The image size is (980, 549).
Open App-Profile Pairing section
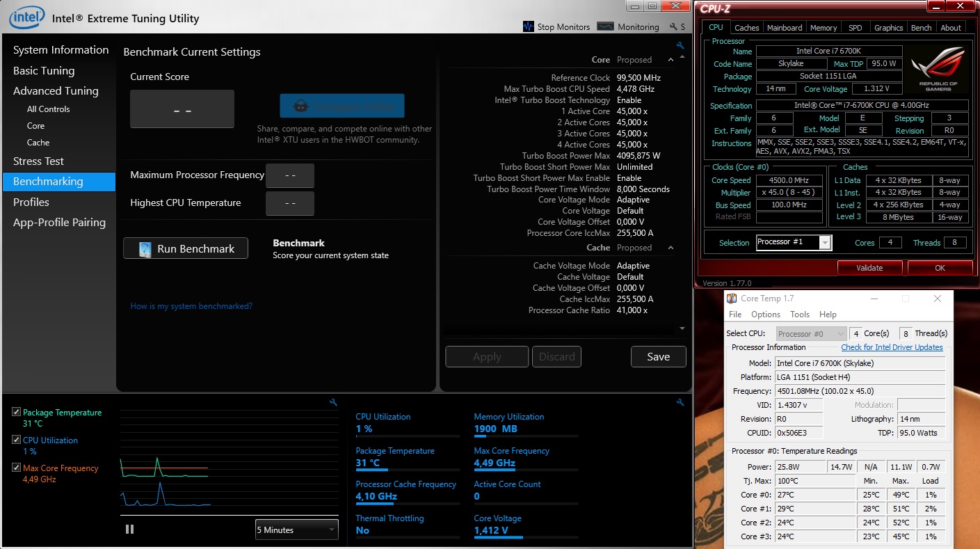coord(59,223)
